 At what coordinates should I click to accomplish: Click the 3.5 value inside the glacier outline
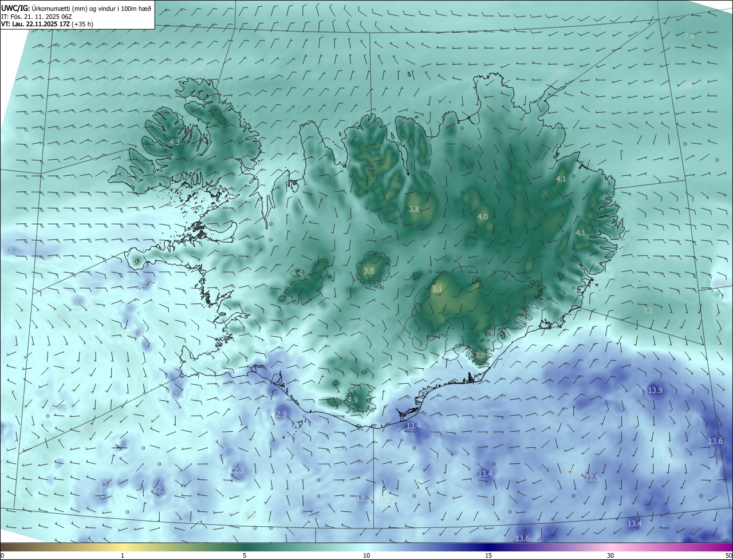pos(369,271)
